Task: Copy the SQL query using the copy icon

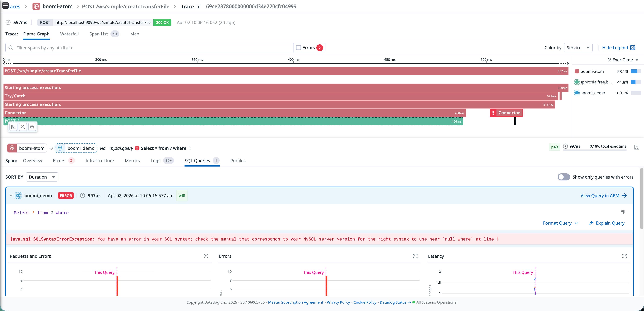Action: point(622,212)
